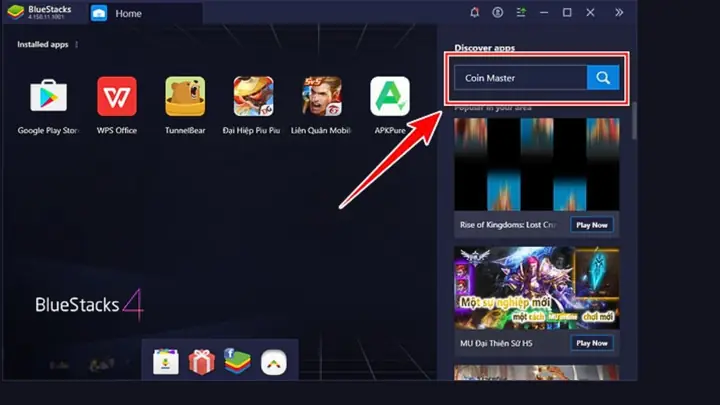Open TunnelBear app
720x405 pixels.
click(x=185, y=96)
